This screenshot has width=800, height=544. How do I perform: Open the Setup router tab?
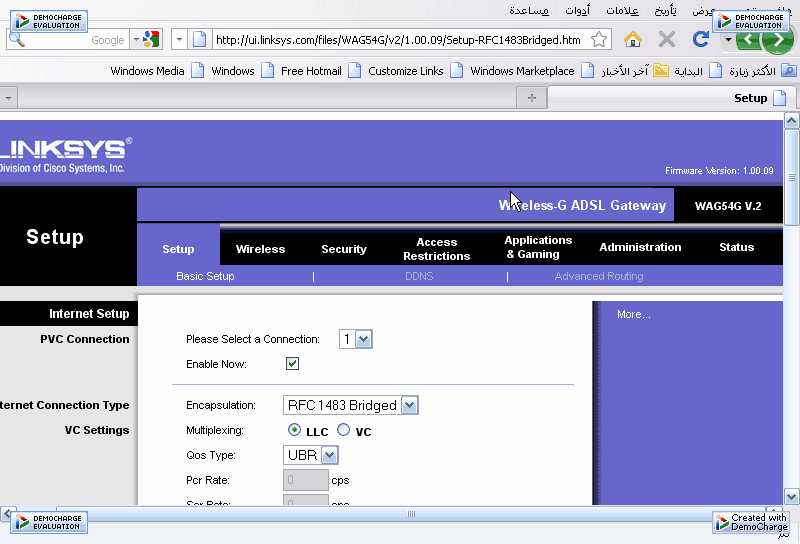point(178,249)
